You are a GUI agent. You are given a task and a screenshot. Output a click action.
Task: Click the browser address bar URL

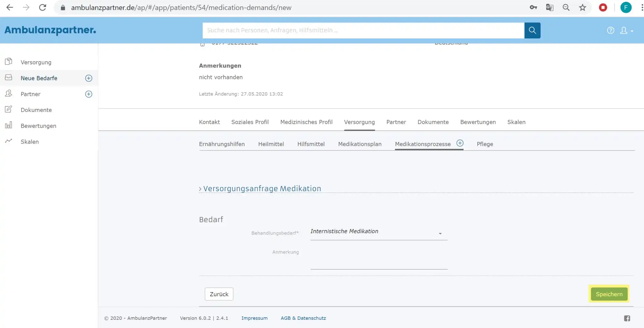click(x=181, y=8)
